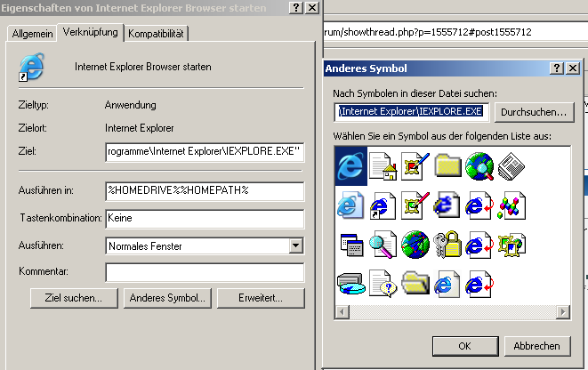Open the Ausführen dropdown arrow
The width and height of the screenshot is (588, 370).
tap(296, 245)
